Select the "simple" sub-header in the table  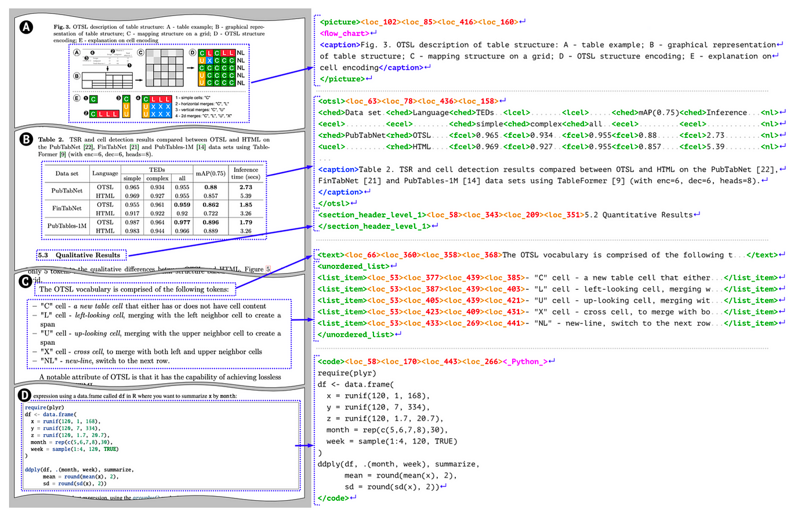132,179
